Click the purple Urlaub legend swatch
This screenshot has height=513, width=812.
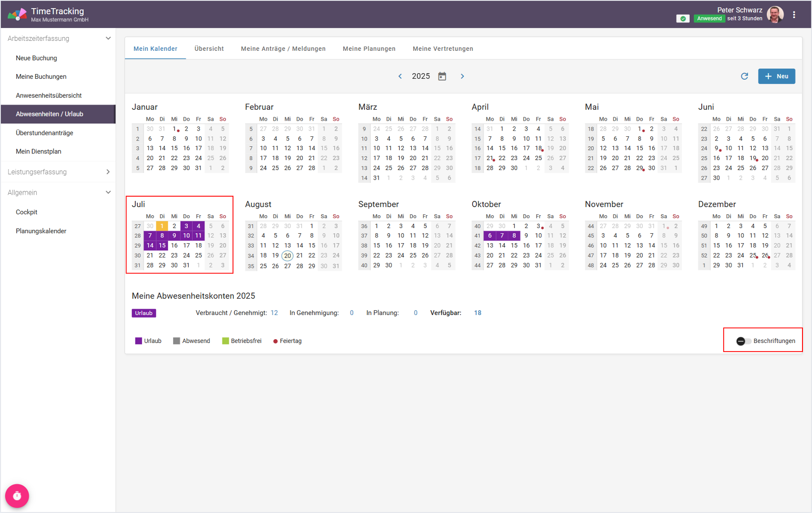coord(138,341)
